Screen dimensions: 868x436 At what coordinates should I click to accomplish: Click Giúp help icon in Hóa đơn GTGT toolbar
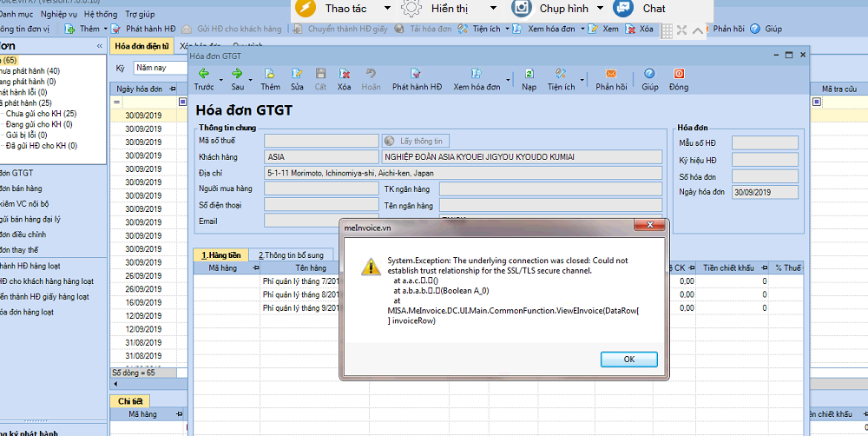pos(650,79)
